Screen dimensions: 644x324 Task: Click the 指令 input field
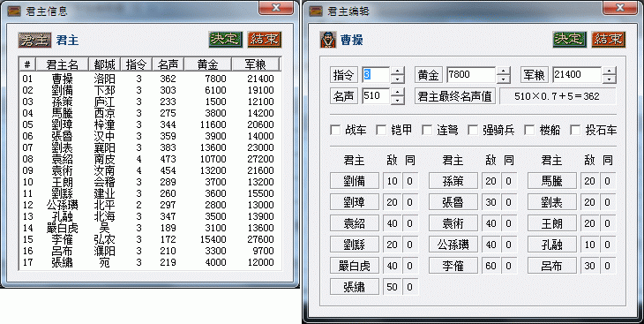tap(376, 75)
